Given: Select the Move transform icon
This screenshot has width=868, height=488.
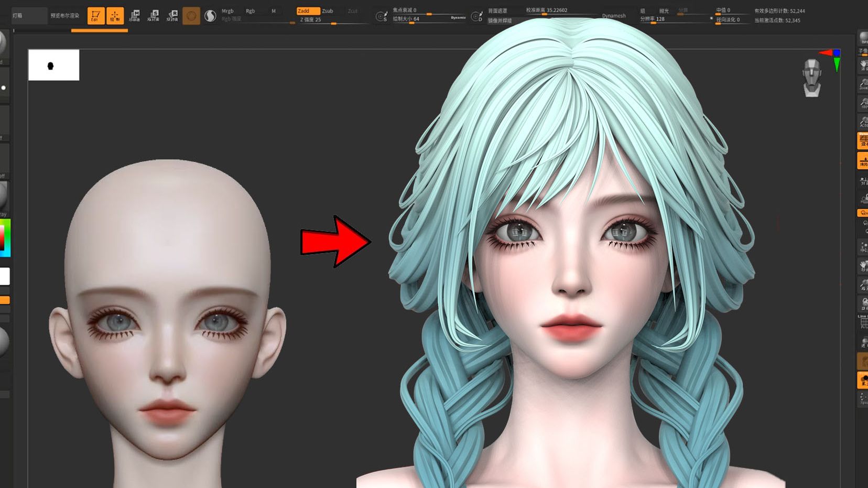Looking at the screenshot, I should (135, 16).
